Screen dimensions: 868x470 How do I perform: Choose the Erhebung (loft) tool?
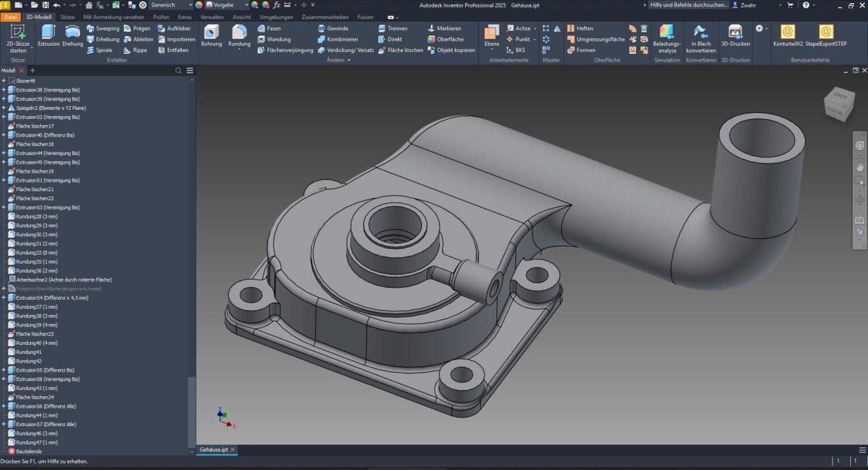point(103,39)
